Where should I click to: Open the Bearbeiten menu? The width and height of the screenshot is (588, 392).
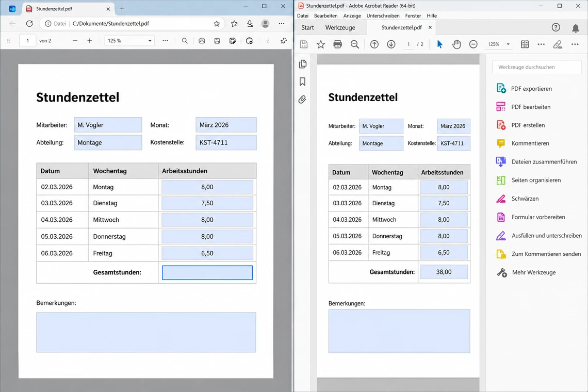[325, 16]
